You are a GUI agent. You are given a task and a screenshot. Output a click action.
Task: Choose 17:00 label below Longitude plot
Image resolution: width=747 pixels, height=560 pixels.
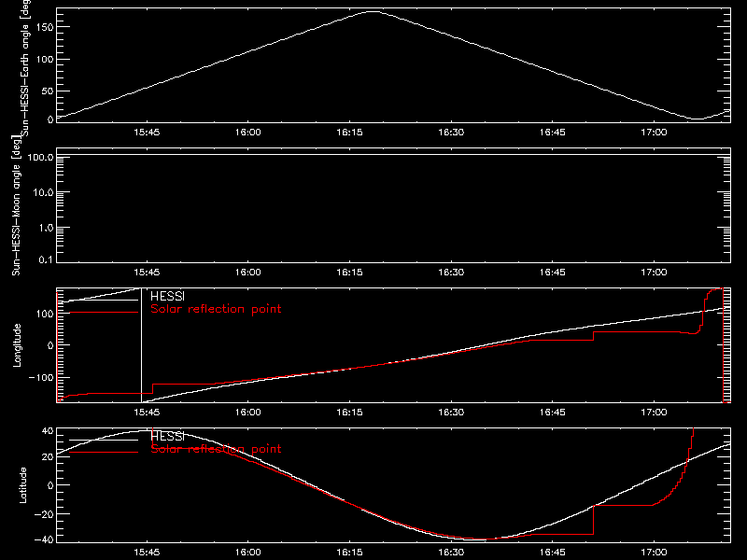pos(654,413)
